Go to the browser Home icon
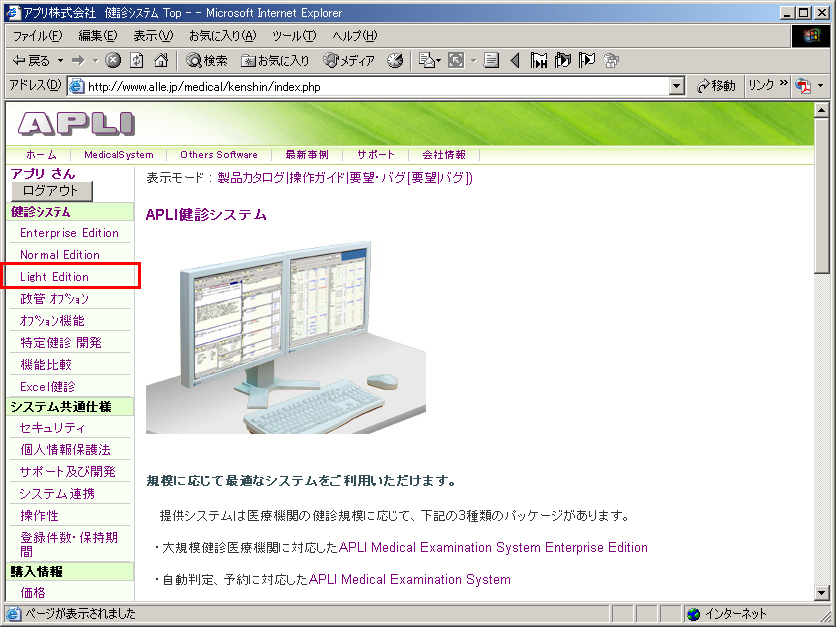This screenshot has width=836, height=627. pos(161,61)
